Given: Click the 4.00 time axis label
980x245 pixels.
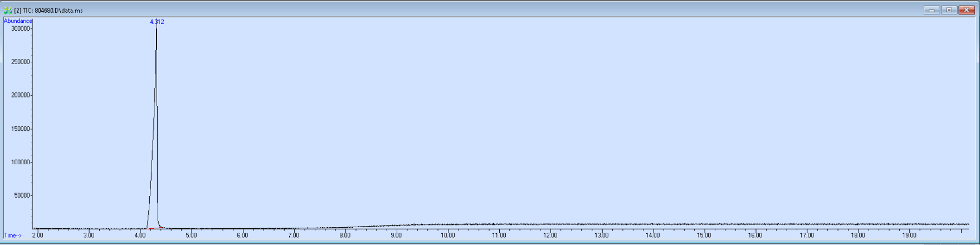Looking at the screenshot, I should pyautogui.click(x=140, y=236).
